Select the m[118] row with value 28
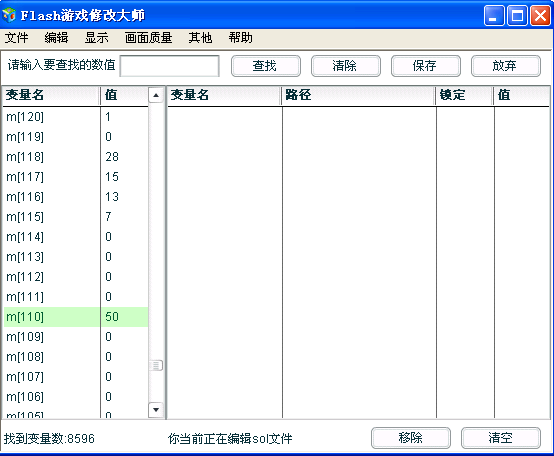 (76, 157)
